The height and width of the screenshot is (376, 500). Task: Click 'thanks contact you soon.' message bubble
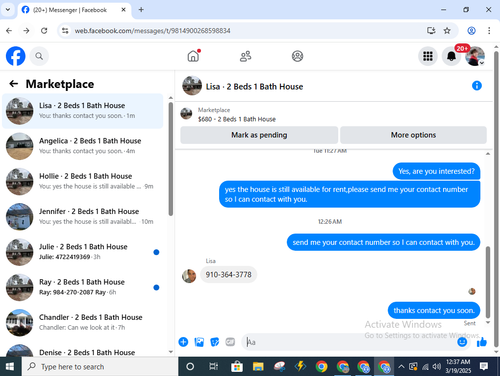click(434, 310)
